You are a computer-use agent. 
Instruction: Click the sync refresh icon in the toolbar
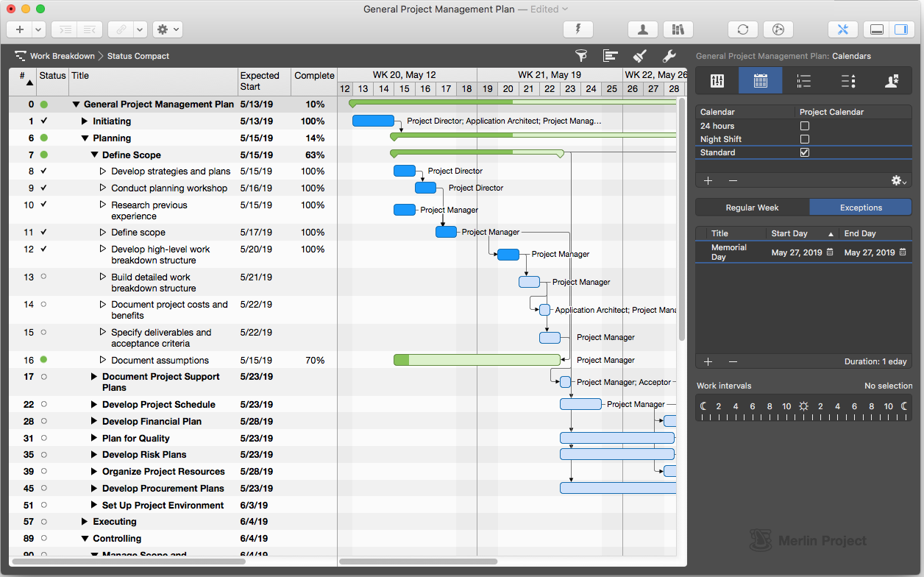[x=742, y=29]
